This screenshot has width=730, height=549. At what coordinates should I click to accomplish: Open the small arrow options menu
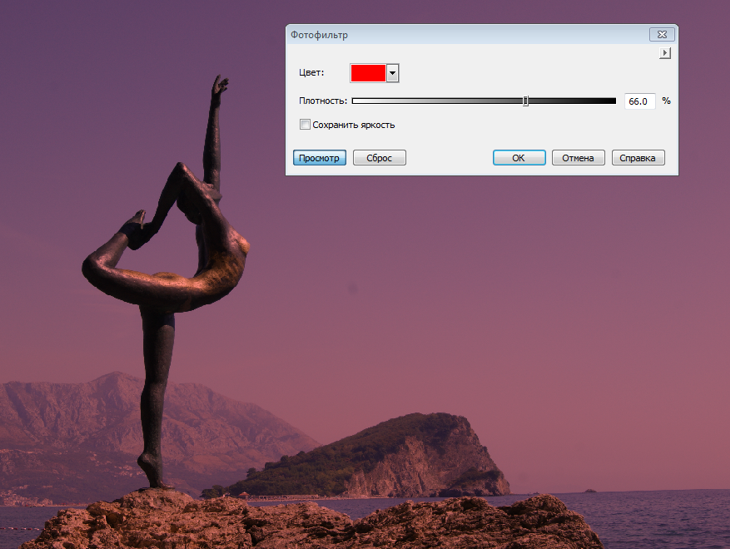point(665,54)
